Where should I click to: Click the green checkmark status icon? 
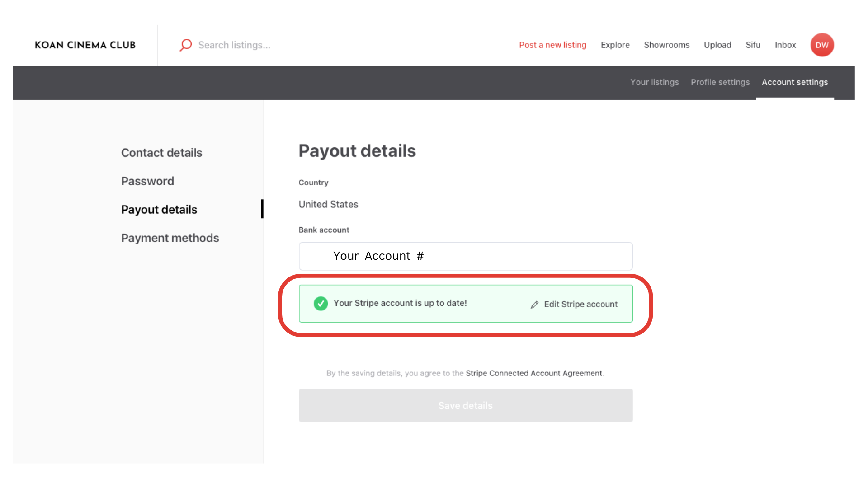[x=321, y=303]
